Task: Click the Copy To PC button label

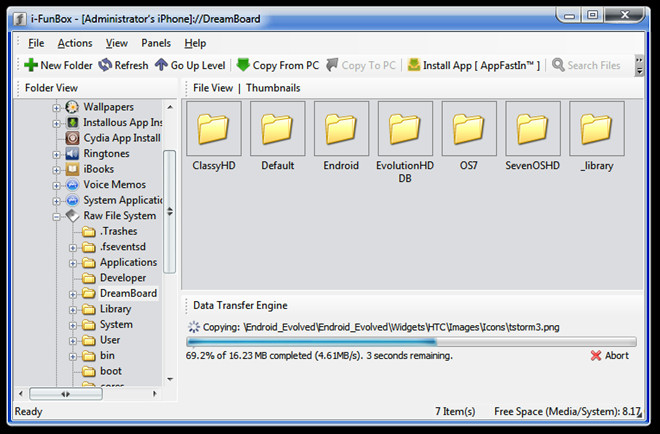Action: (x=369, y=66)
